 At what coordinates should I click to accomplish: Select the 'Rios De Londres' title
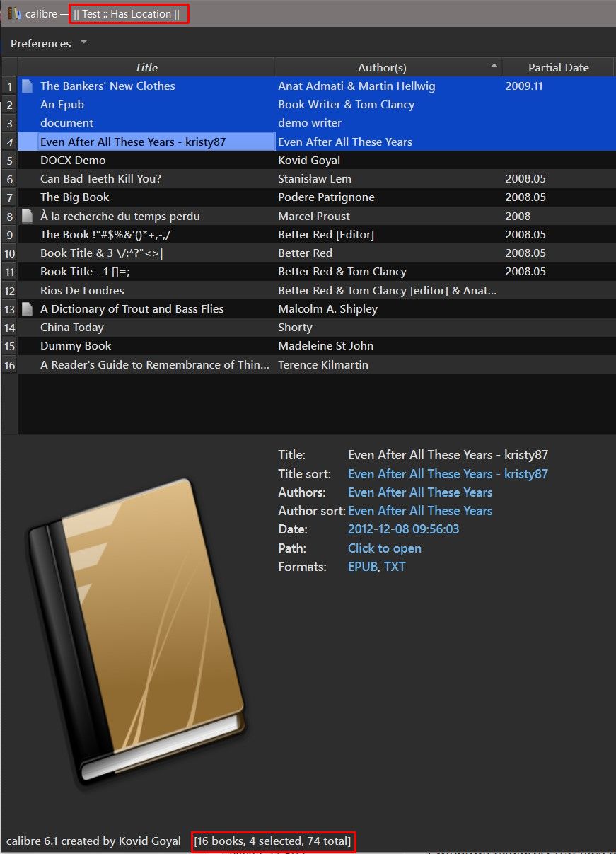[x=82, y=291]
